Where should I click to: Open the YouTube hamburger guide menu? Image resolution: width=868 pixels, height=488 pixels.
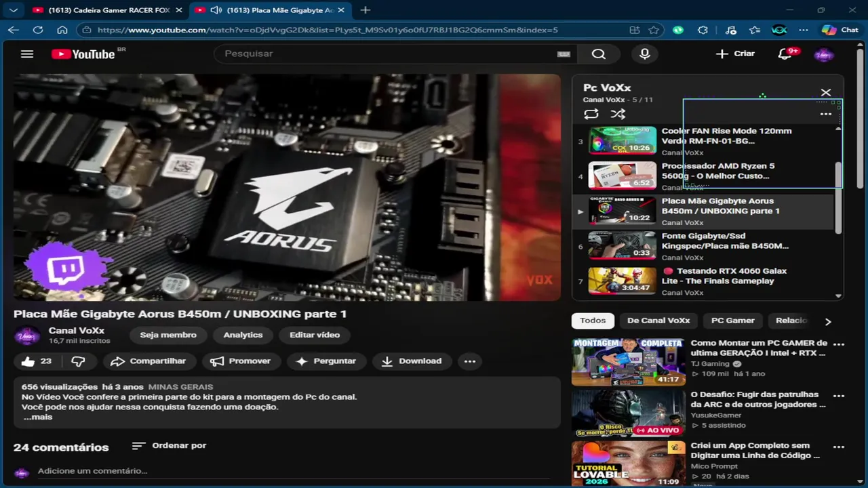pyautogui.click(x=27, y=54)
